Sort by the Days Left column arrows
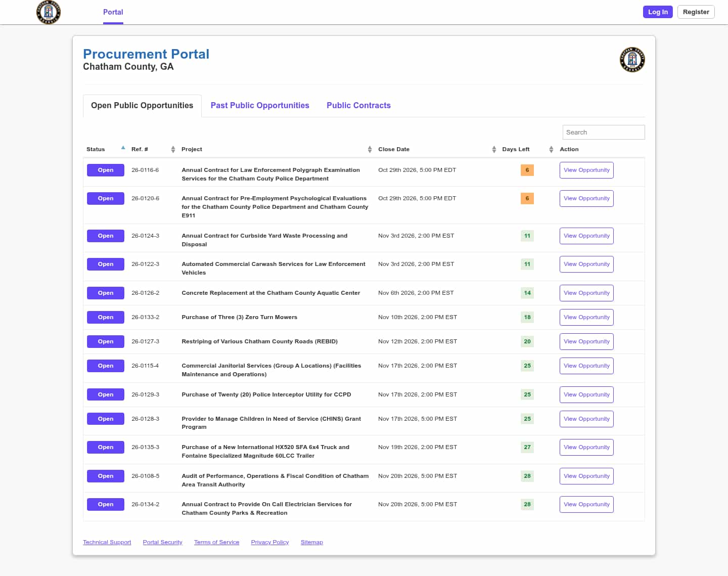The height and width of the screenshot is (576, 728). [x=551, y=149]
